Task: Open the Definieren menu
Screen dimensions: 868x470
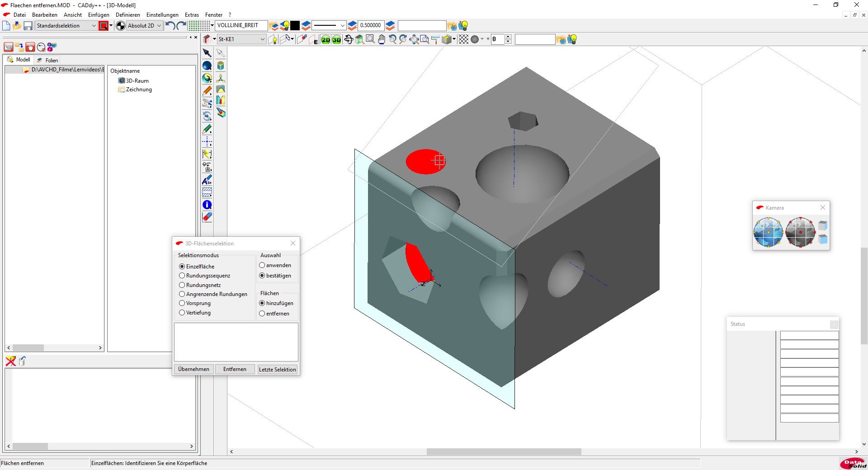Action: [x=128, y=15]
